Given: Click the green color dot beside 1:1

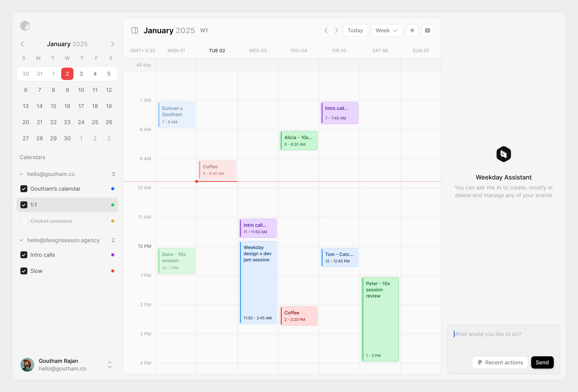Looking at the screenshot, I should [x=113, y=205].
